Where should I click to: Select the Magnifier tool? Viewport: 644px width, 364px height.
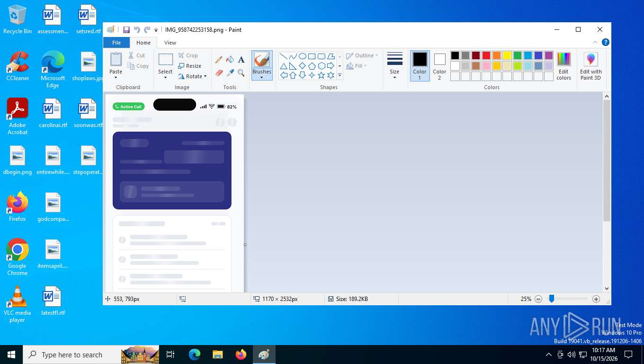(x=241, y=73)
